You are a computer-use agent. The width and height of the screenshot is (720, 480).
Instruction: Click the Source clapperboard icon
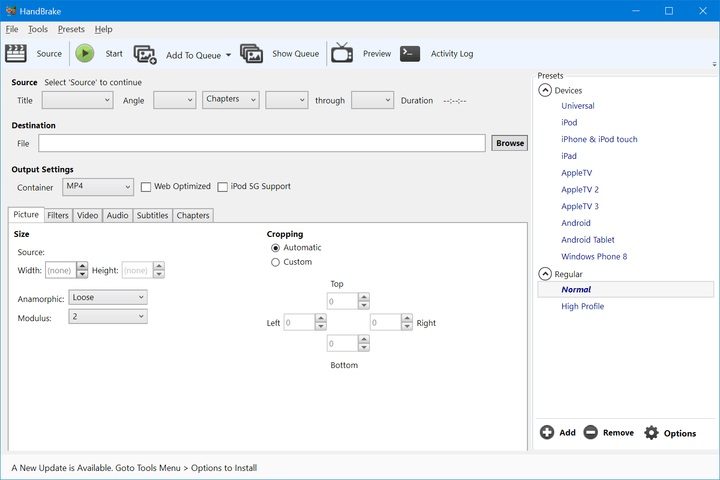point(16,54)
